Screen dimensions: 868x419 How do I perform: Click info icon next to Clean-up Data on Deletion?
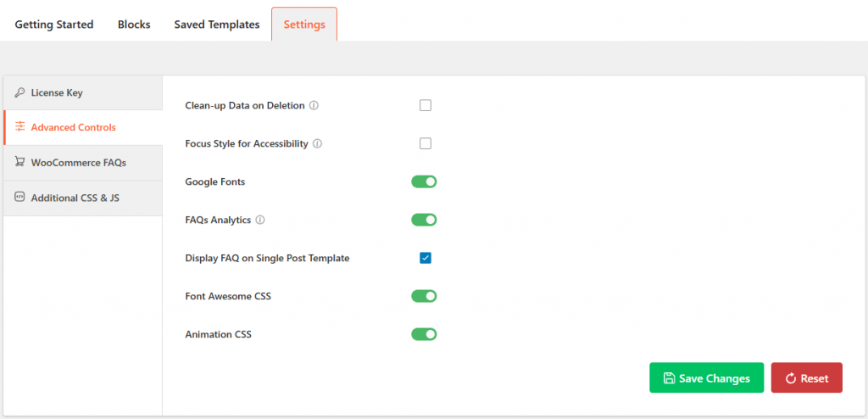pos(314,106)
